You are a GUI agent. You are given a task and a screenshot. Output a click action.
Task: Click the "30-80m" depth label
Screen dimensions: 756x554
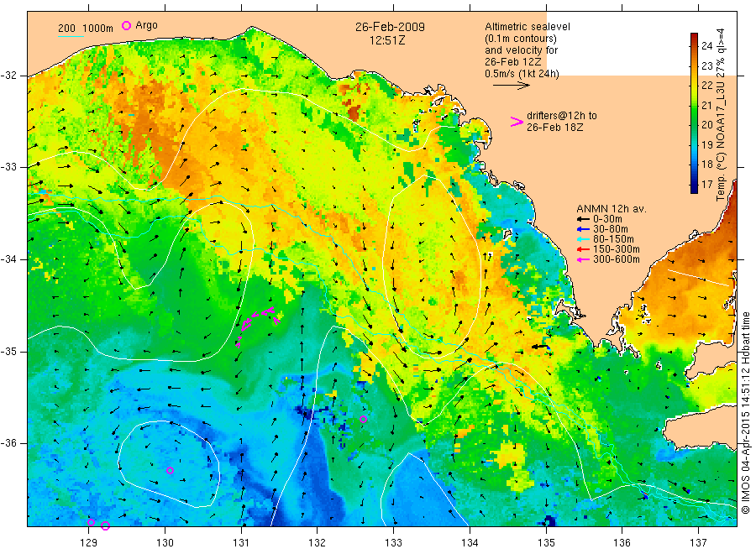pos(611,229)
